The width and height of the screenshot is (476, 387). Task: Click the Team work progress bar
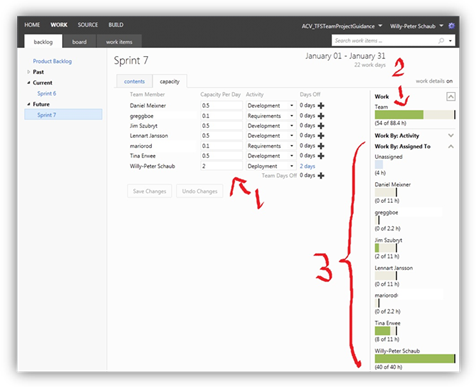pyautogui.click(x=415, y=115)
